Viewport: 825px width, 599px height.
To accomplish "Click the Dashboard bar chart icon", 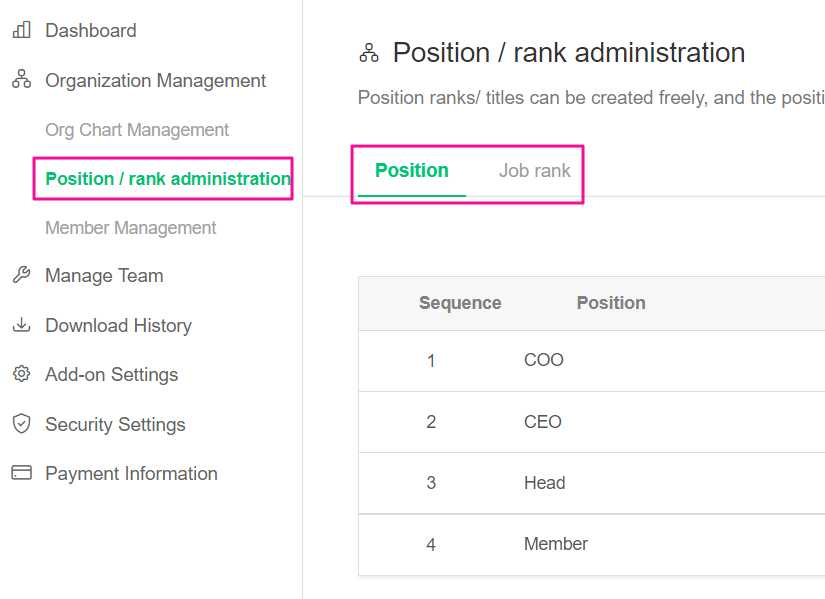I will [x=21, y=31].
